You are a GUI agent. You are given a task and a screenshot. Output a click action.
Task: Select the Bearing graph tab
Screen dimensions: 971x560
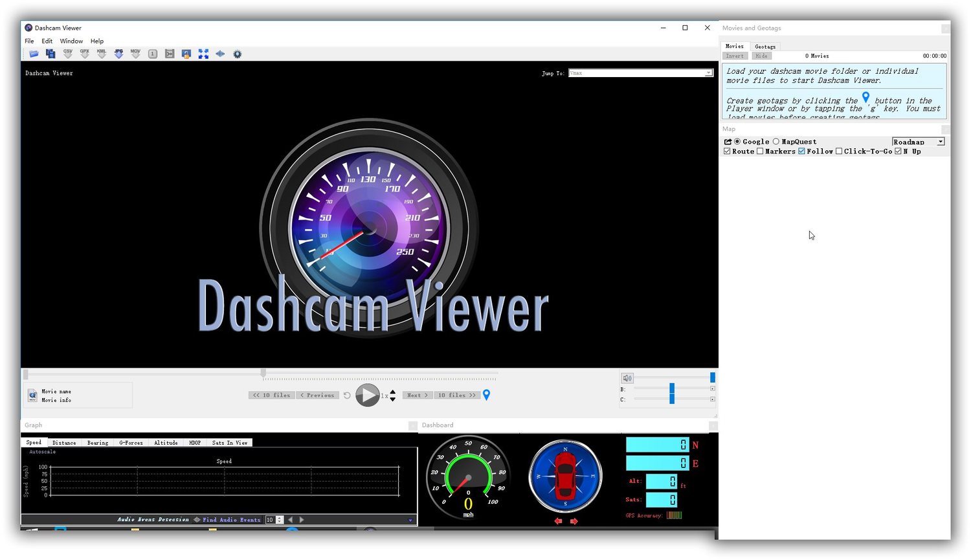(x=98, y=443)
